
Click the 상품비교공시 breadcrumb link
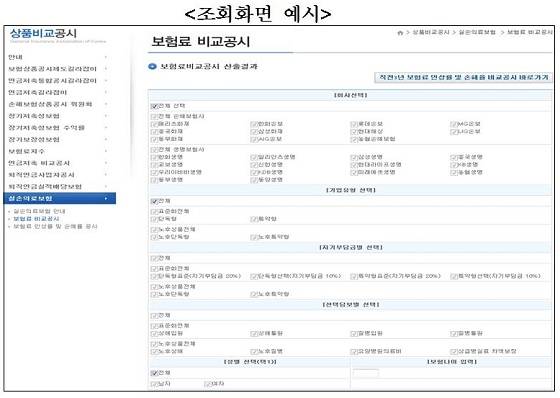click(431, 33)
